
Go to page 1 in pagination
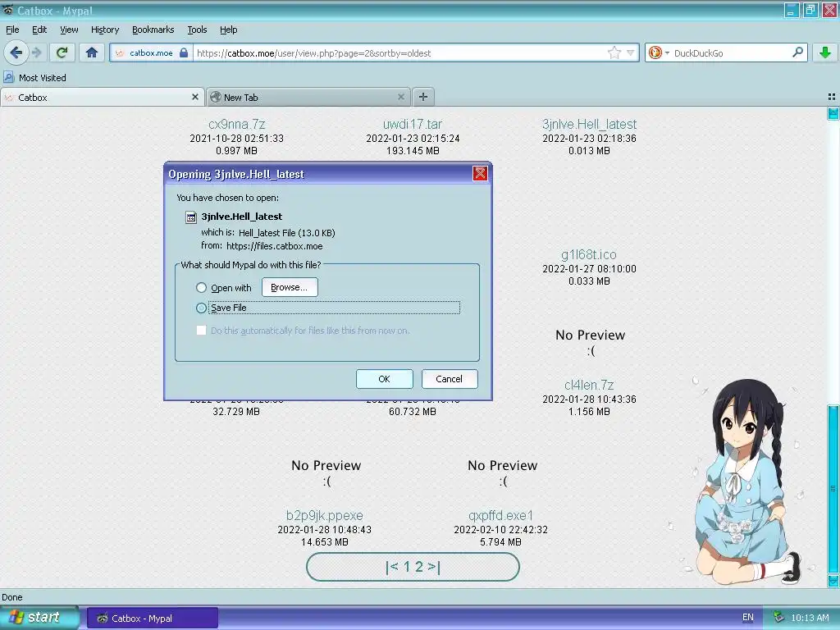click(x=407, y=567)
